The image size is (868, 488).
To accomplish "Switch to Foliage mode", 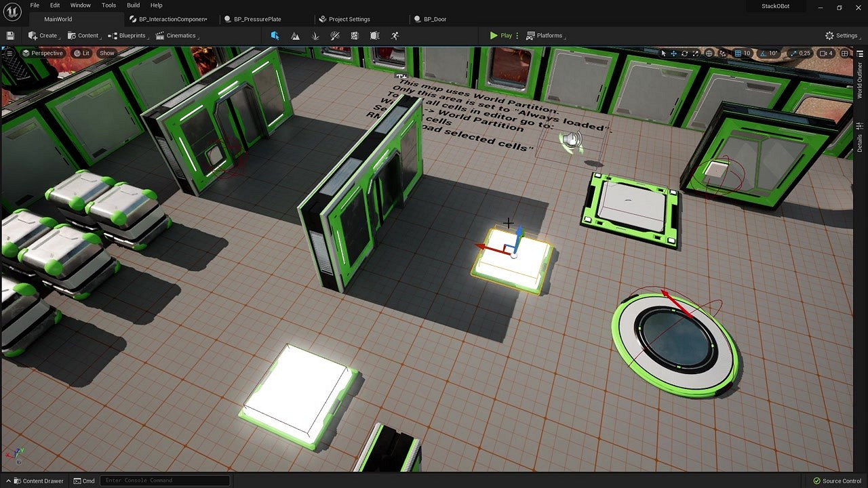I will [315, 35].
